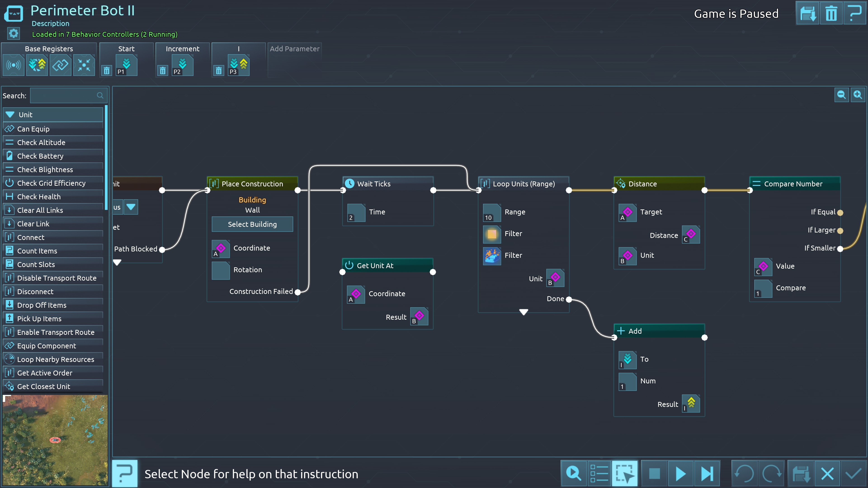Collapse the Unit category expander

[x=10, y=115]
